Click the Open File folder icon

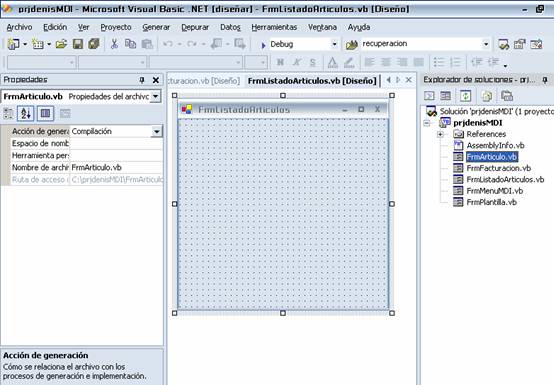coord(61,44)
